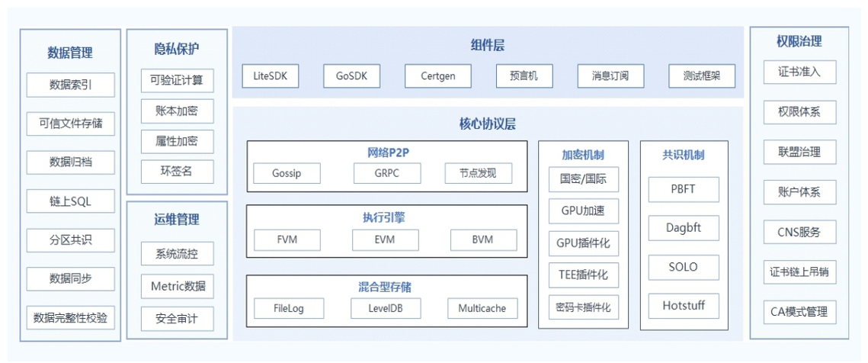Click the 隐私保护 heading
This screenshot has width=868, height=363.
pos(177,49)
